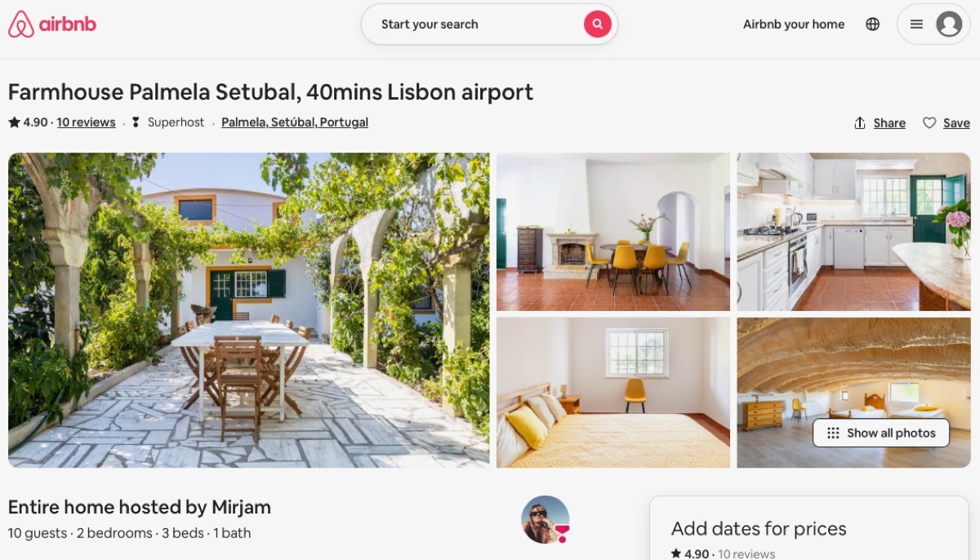This screenshot has width=980, height=560.
Task: Open the Airbnb your home link
Action: click(794, 24)
